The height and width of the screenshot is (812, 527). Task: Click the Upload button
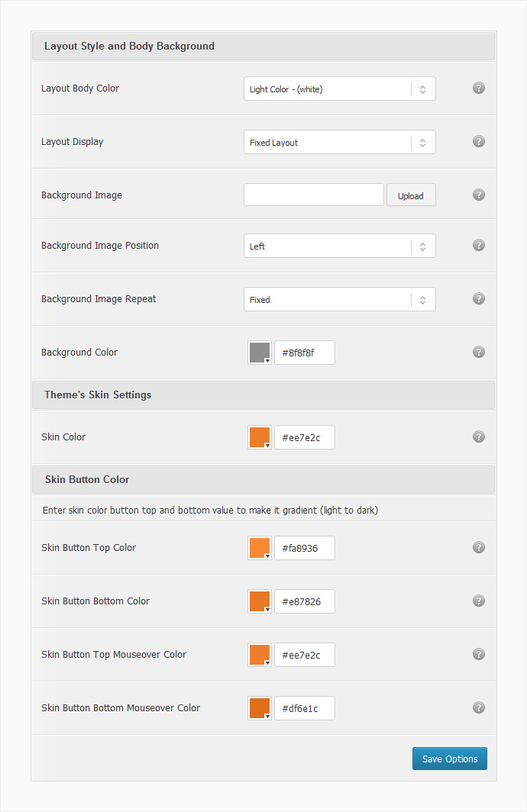point(411,195)
